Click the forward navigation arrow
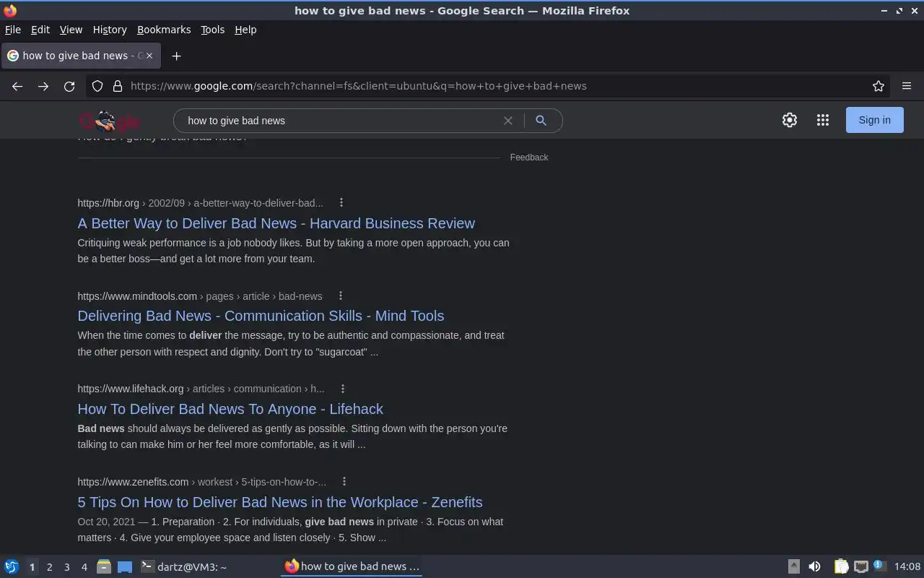The height and width of the screenshot is (578, 924). pyautogui.click(x=43, y=86)
